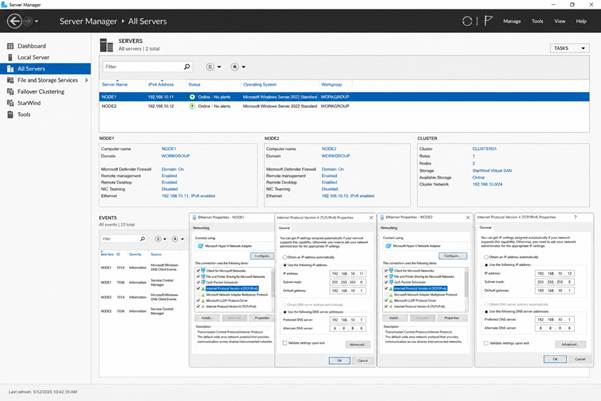Click the forward navigation arrow
Image resolution: width=601 pixels, height=401 pixels.
click(x=28, y=21)
